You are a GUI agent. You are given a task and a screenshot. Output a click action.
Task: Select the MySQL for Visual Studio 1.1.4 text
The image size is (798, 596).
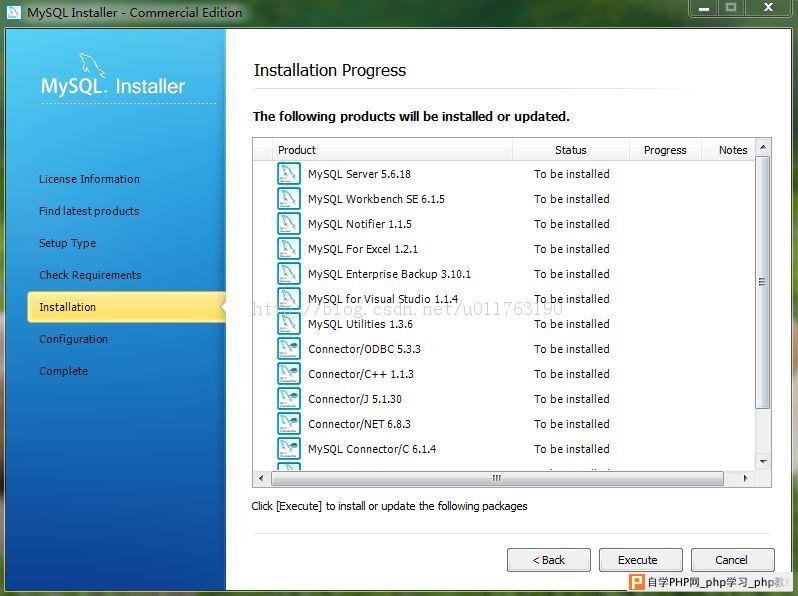click(383, 299)
